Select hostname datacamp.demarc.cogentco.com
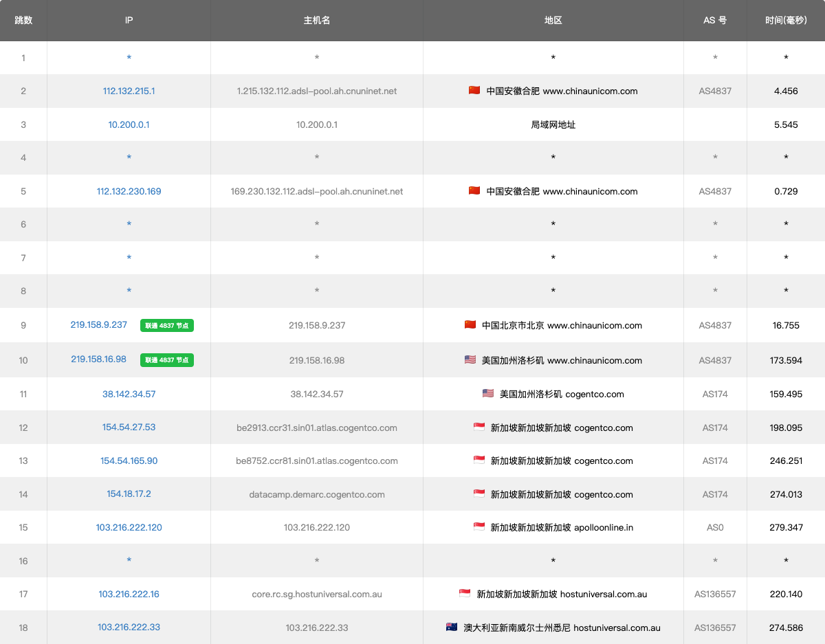Screen dimensions: 825x644 [317, 494]
